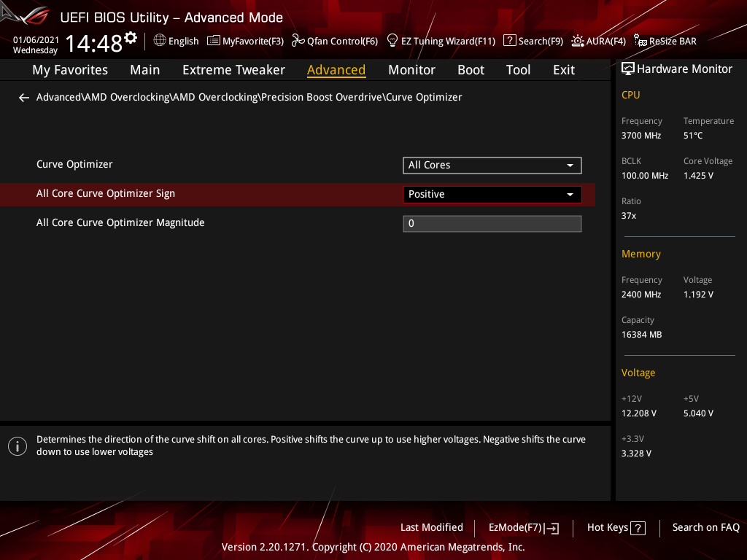The width and height of the screenshot is (747, 560).
Task: Click memory voltage value 1.192 V
Action: 698,295
